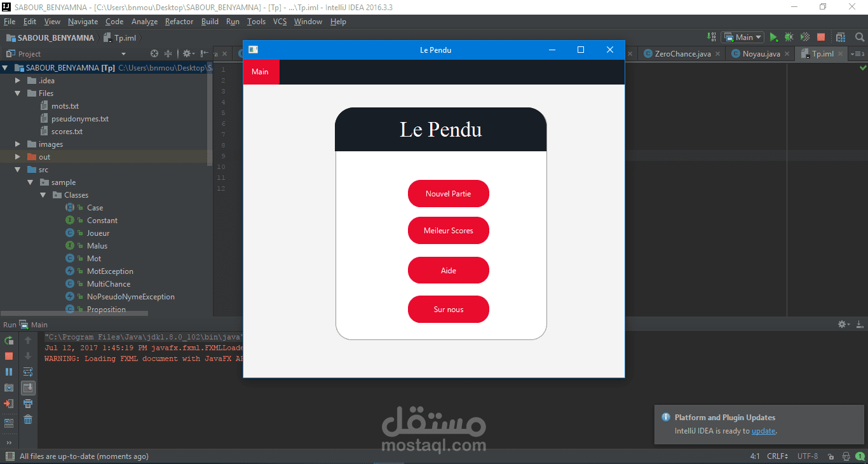Image resolution: width=868 pixels, height=464 pixels.
Task: Expand the out folder
Action: 18,157
